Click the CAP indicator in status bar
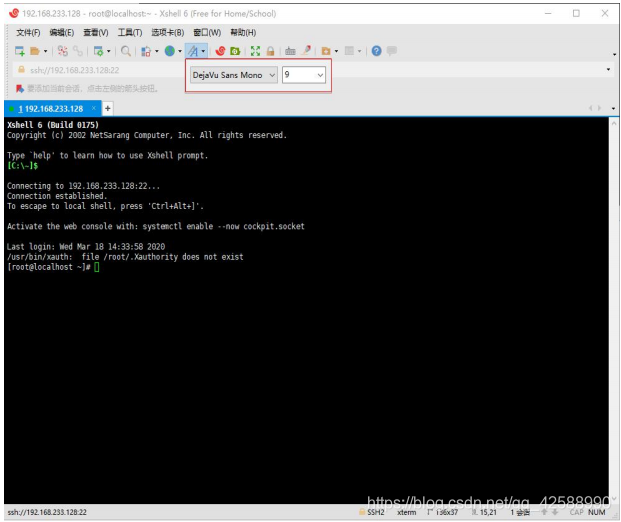This screenshot has width=621, height=522. point(577,512)
